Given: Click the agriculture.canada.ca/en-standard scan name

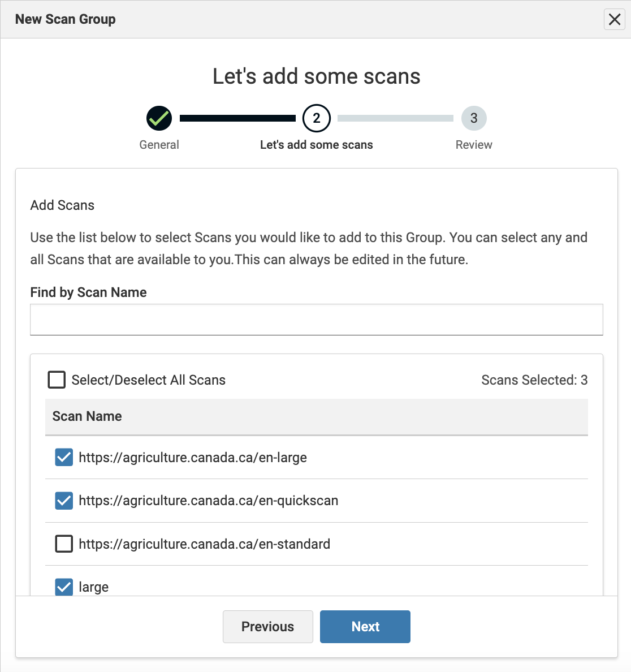Looking at the screenshot, I should (x=204, y=544).
